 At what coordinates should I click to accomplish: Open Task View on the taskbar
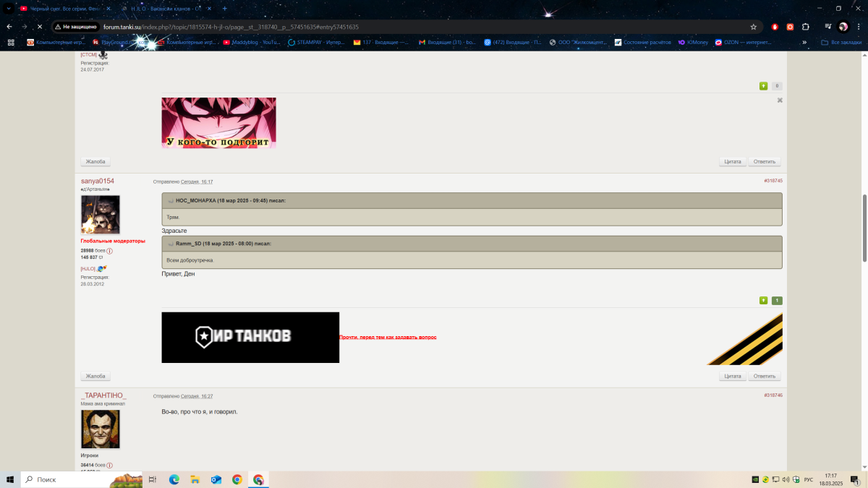[153, 479]
